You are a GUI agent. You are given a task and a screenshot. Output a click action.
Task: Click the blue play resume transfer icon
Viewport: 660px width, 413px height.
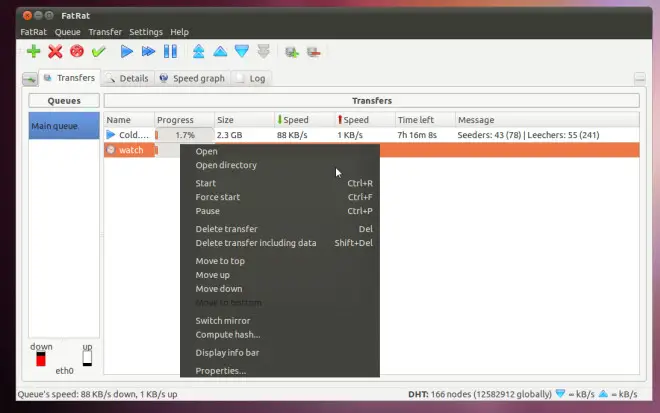(126, 51)
